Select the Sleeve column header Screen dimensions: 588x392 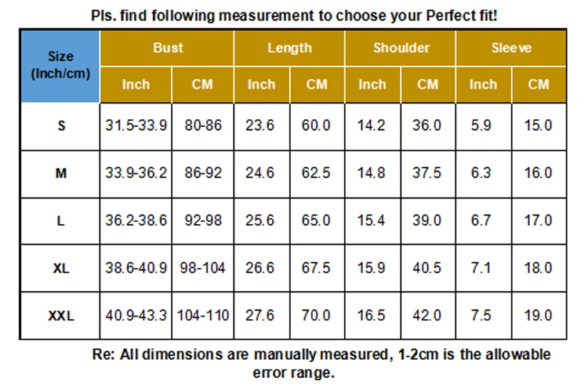(511, 48)
